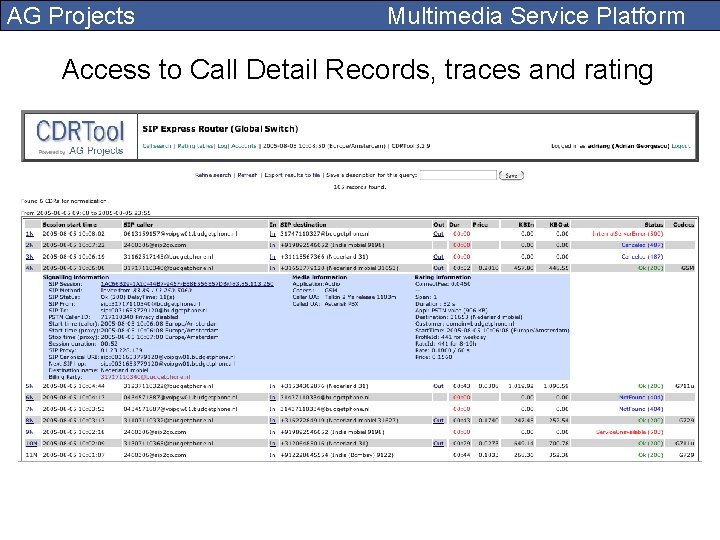Open record 10h row link
Image resolution: width=720 pixels, height=540 pixels.
point(31,444)
